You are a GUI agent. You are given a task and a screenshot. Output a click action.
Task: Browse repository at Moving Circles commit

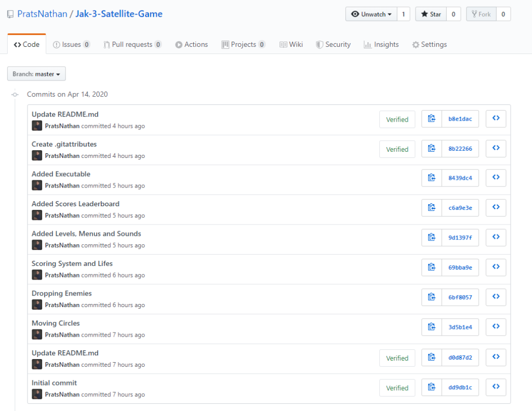496,327
